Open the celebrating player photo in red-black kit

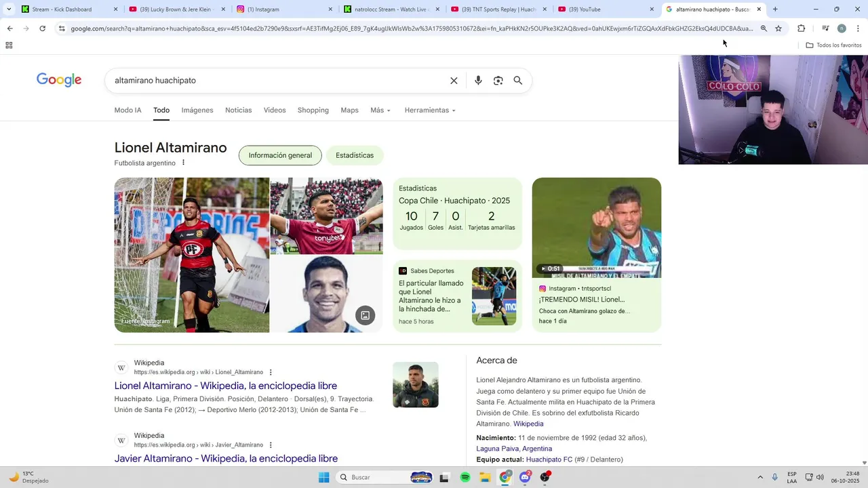[x=192, y=255]
